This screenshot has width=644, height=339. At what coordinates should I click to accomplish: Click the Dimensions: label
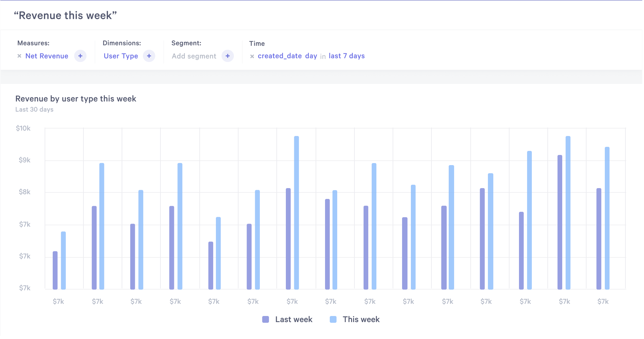coord(122,43)
